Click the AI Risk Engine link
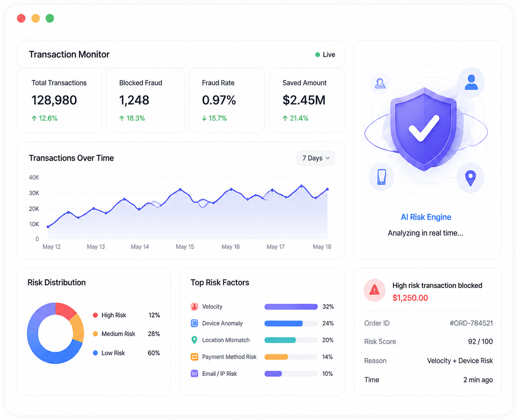This screenshot has width=518, height=420. click(426, 217)
